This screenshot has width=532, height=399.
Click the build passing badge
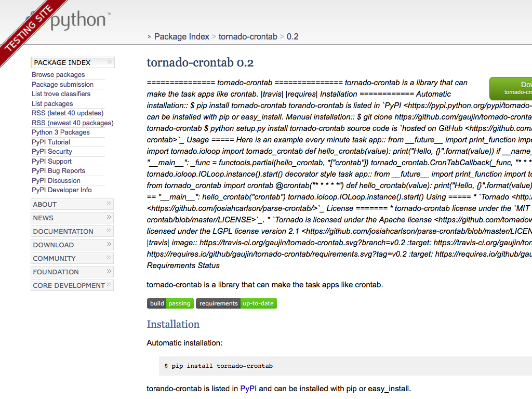click(x=170, y=303)
